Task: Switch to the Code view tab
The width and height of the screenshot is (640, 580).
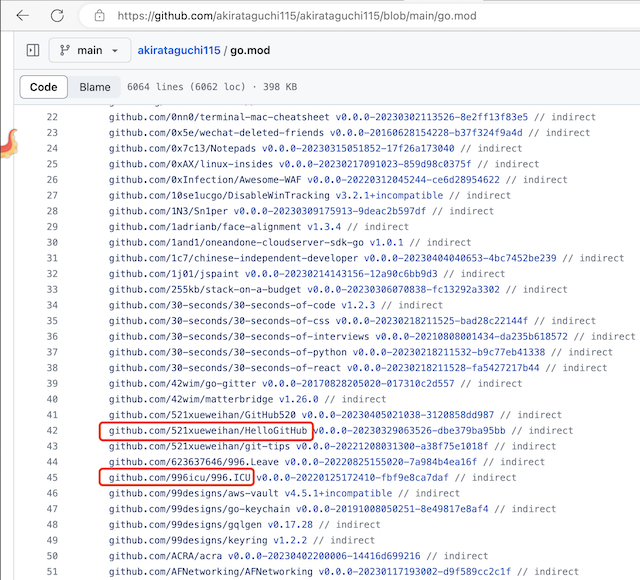Action: coord(43,87)
